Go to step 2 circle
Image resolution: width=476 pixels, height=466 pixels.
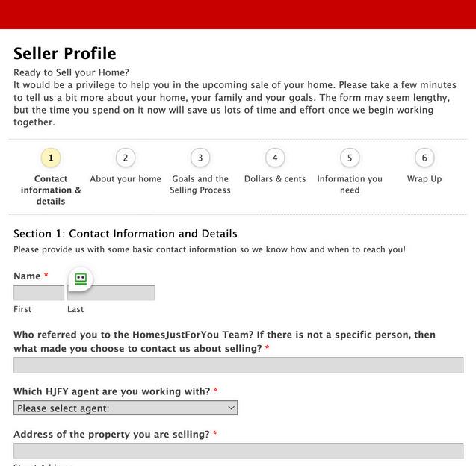coord(125,158)
